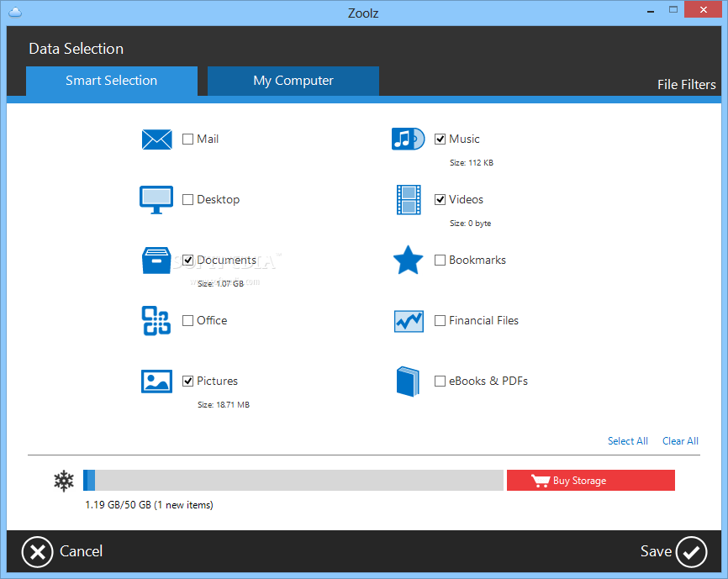
Task: Enable the Desktop checkbox
Action: tap(187, 199)
